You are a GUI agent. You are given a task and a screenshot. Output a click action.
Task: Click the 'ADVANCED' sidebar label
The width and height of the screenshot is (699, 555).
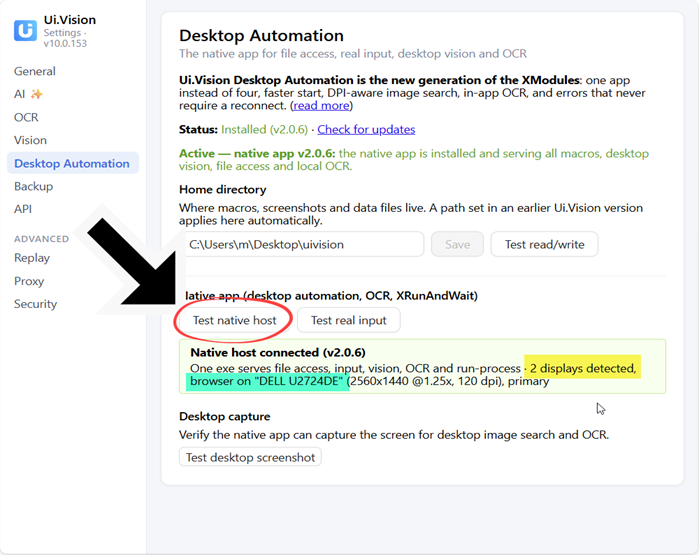41,239
